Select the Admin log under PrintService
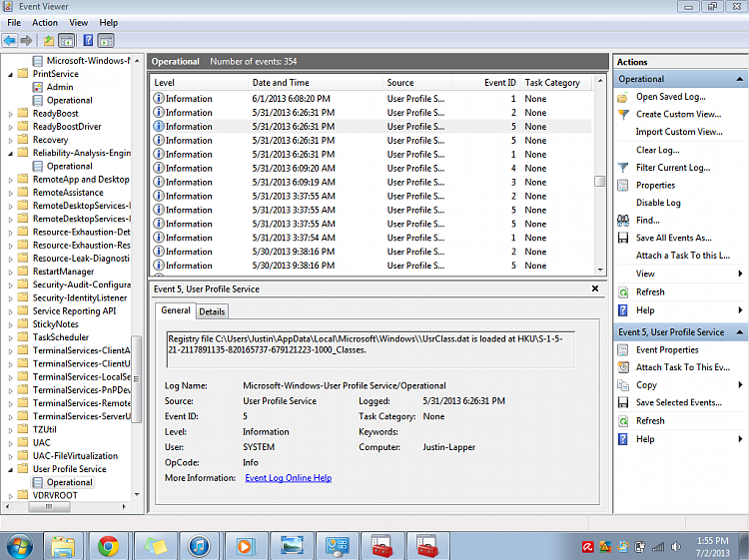The height and width of the screenshot is (560, 749). coord(60,88)
